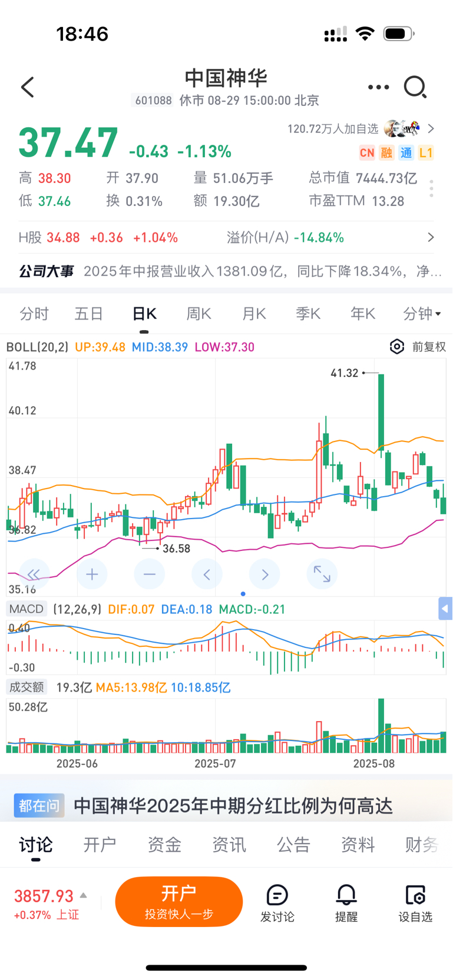This screenshot has width=453, height=980.
Task: Zoom in chart with plus button
Action: click(92, 574)
